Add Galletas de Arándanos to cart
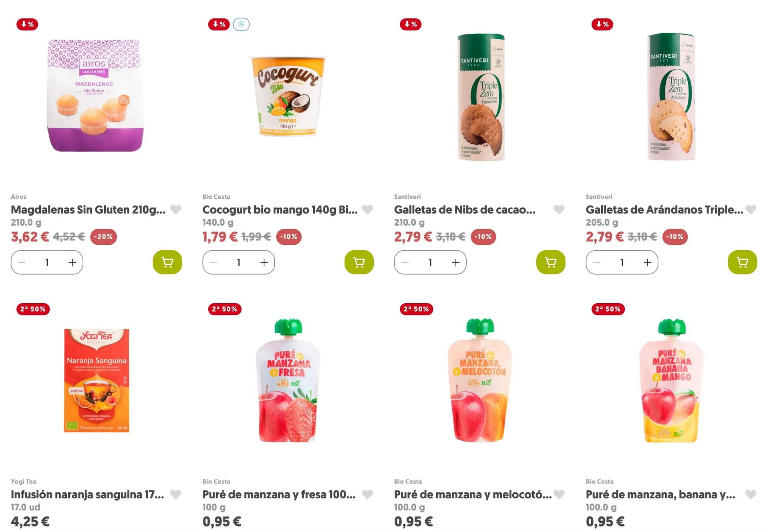The width and height of the screenshot is (769, 532). click(742, 262)
